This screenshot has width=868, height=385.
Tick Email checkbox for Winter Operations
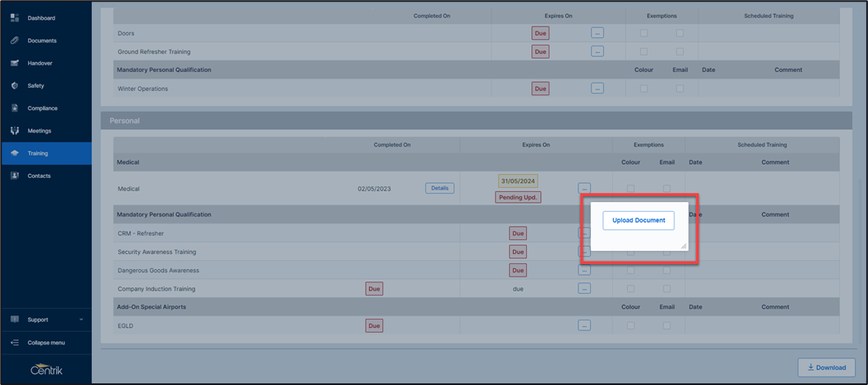pos(680,88)
